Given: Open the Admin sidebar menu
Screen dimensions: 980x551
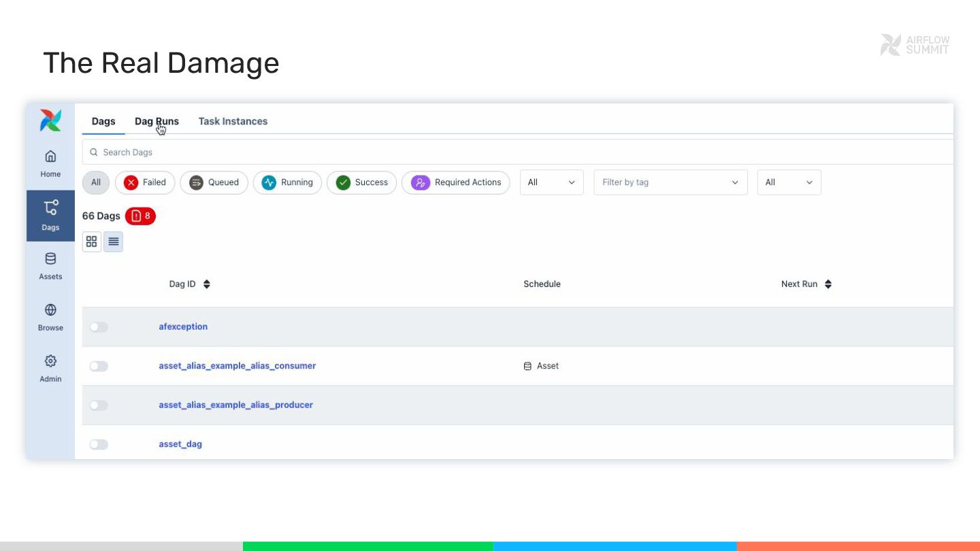Looking at the screenshot, I should 50,369.
